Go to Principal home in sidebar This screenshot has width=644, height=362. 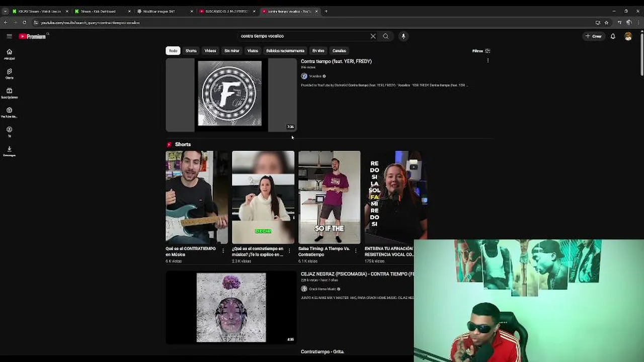click(x=9, y=54)
